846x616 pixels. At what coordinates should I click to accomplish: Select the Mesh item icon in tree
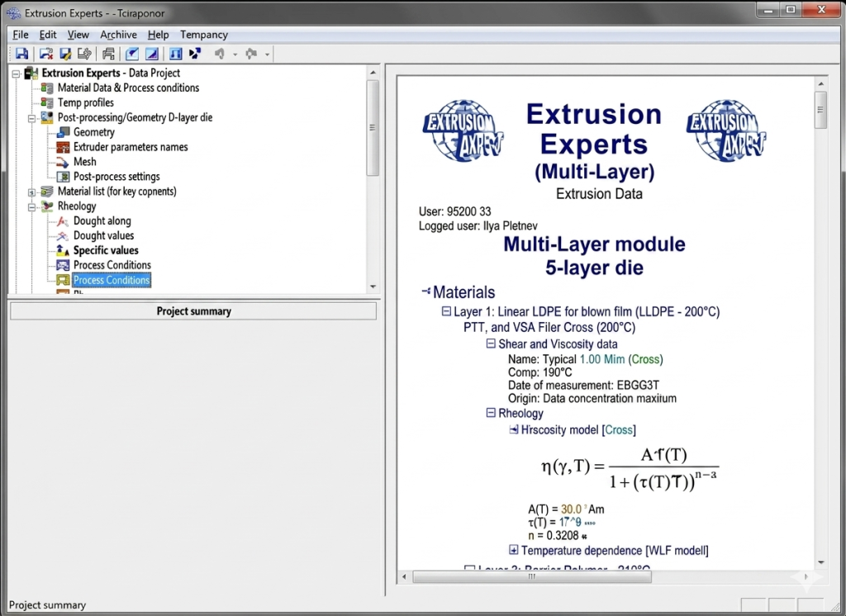coord(63,162)
